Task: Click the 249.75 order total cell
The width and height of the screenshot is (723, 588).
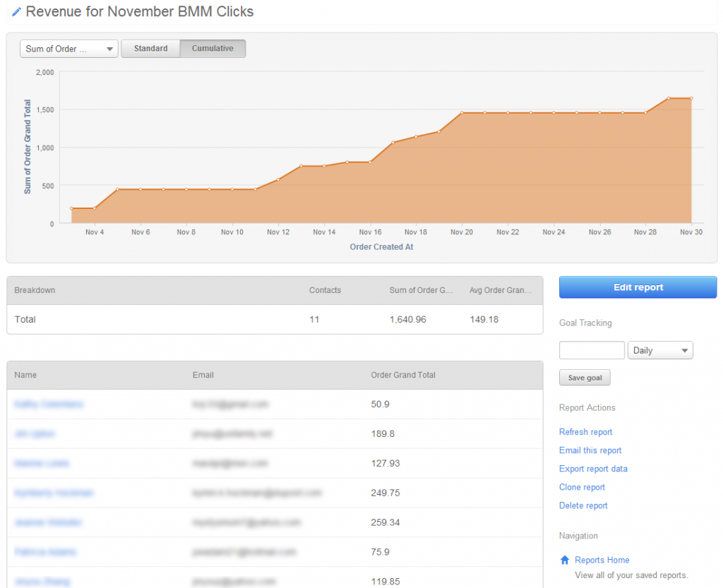Action: point(386,493)
